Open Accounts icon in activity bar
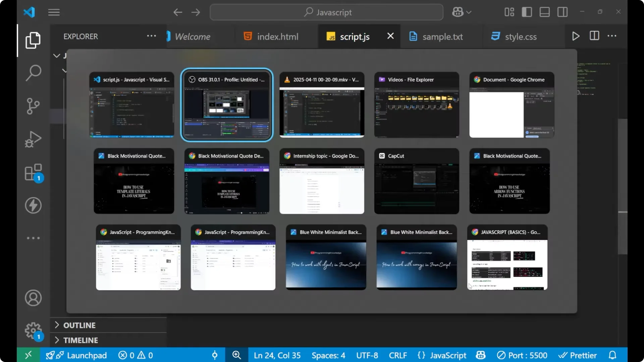Viewport: 644px width, 362px height. (x=33, y=298)
